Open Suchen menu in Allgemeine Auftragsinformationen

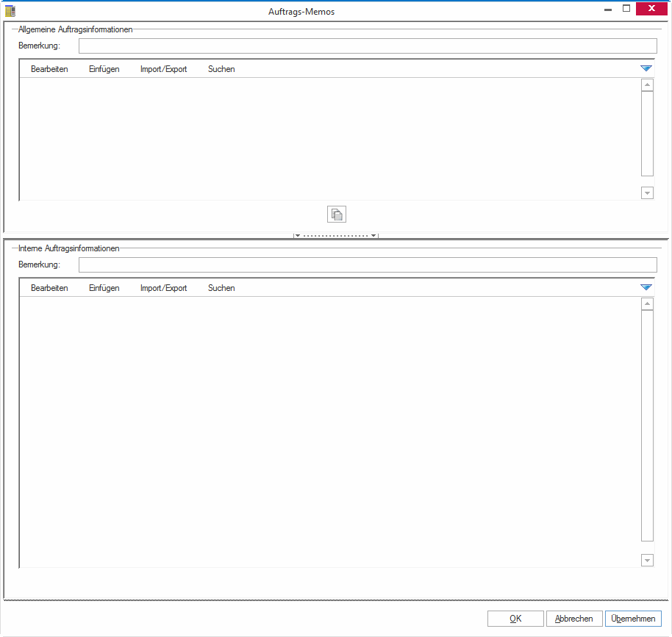[221, 69]
